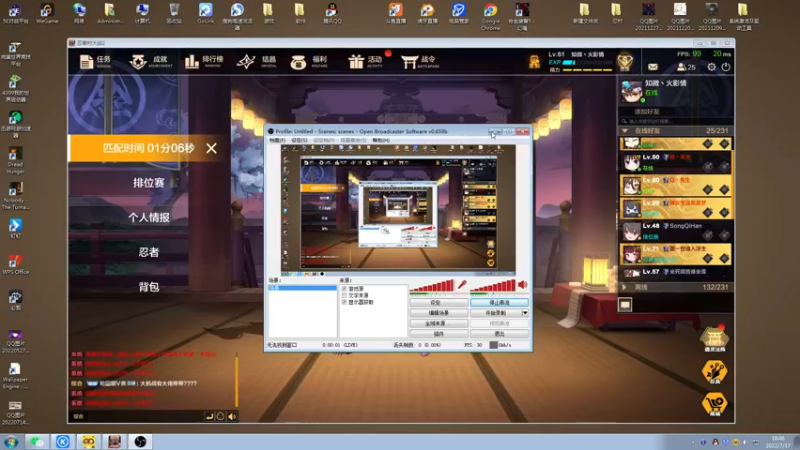Open the OBS 帮助(H) help menu

(x=381, y=140)
